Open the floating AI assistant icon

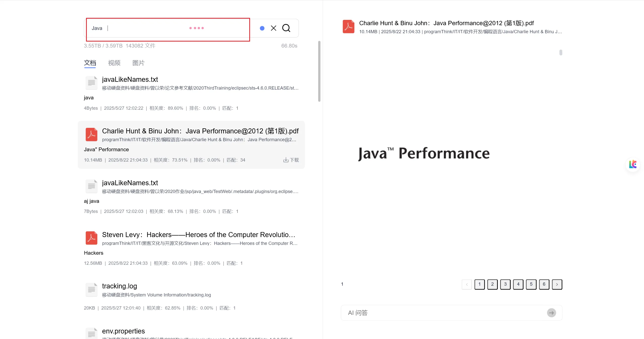click(633, 165)
